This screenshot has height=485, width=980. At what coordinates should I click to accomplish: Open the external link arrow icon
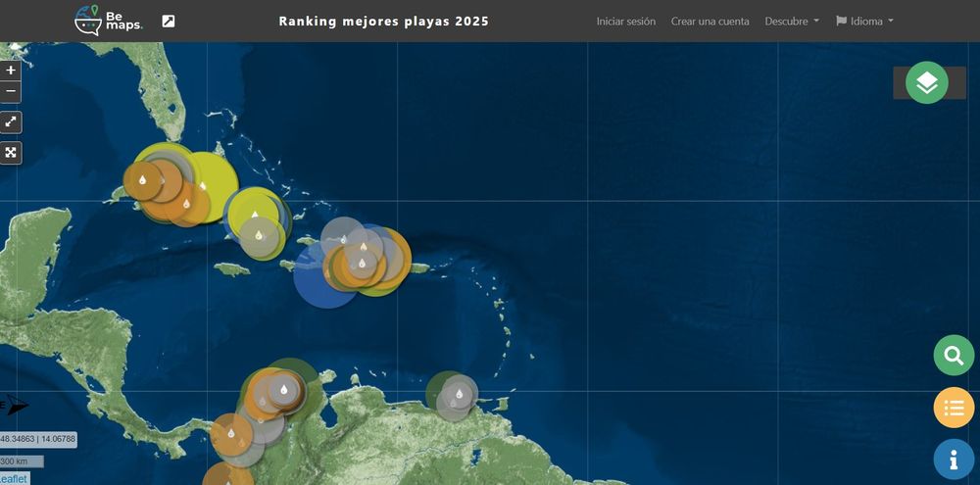[x=169, y=22]
